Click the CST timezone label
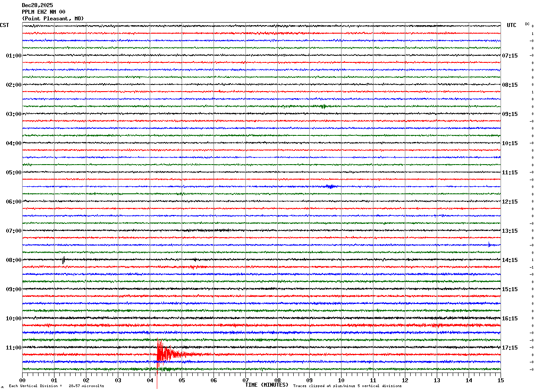The width and height of the screenshot is (536, 392). [x=4, y=25]
